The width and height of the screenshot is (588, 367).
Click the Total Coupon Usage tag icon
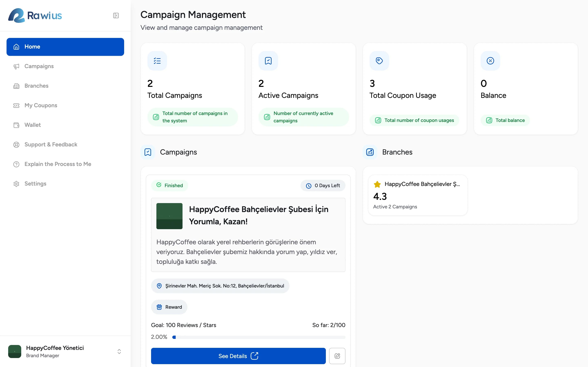(379, 61)
